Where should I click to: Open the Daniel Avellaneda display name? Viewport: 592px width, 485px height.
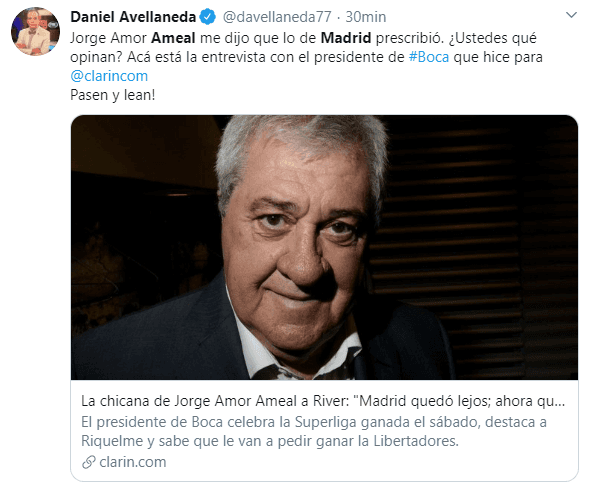pyautogui.click(x=133, y=17)
